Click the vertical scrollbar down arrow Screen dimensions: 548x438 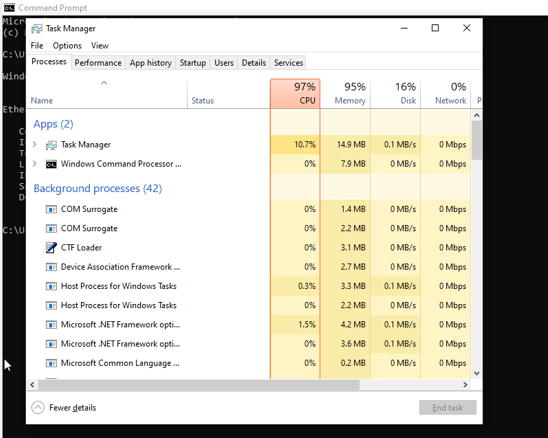click(x=477, y=373)
